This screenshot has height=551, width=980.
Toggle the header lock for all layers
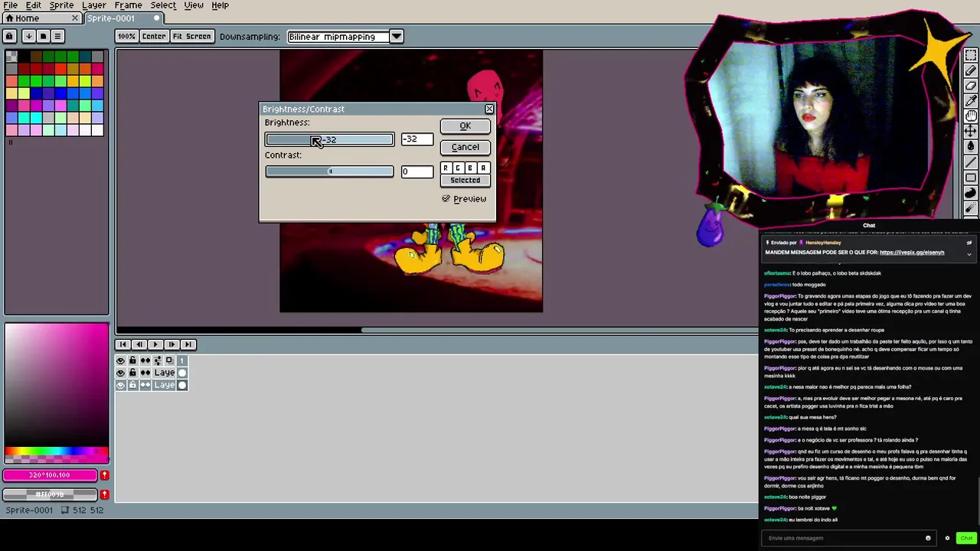132,360
